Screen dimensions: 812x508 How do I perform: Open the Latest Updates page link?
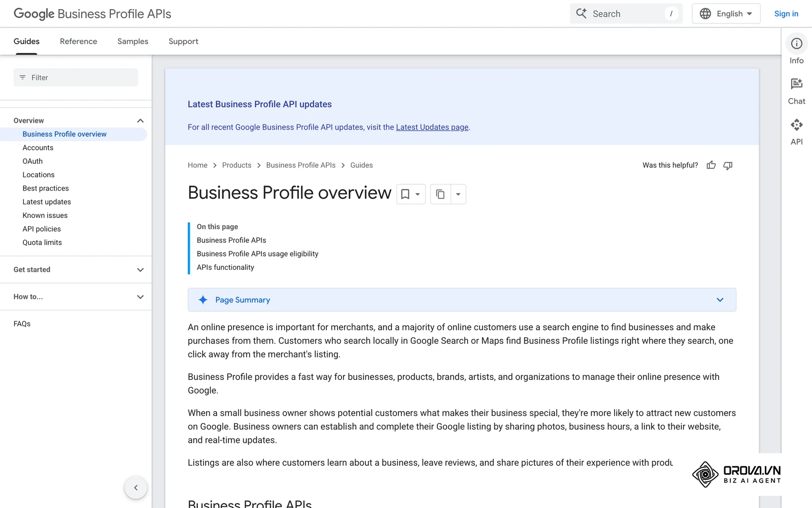[x=432, y=127]
